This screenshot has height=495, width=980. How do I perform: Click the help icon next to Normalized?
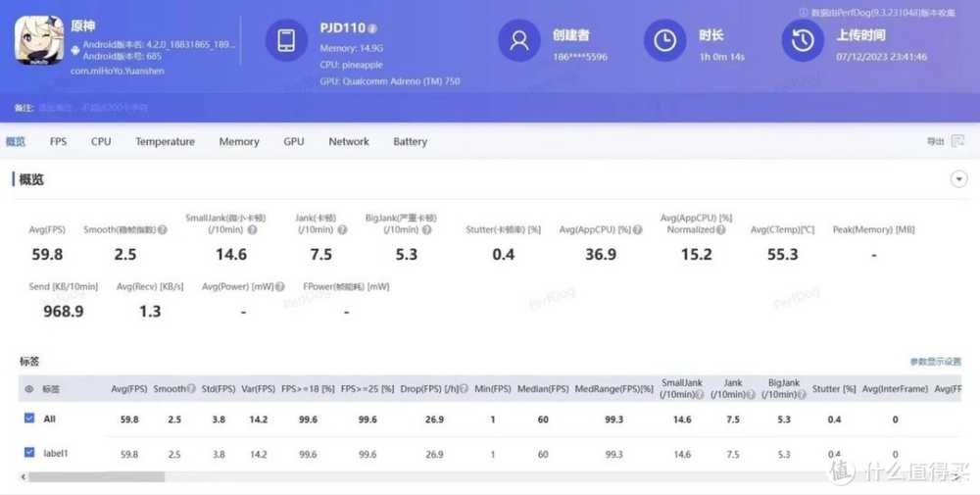coord(721,230)
